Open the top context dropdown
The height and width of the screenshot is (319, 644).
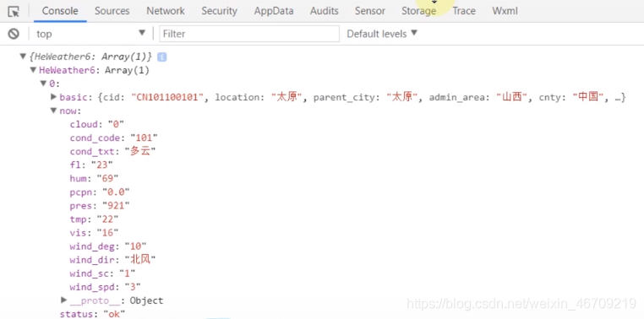point(90,34)
